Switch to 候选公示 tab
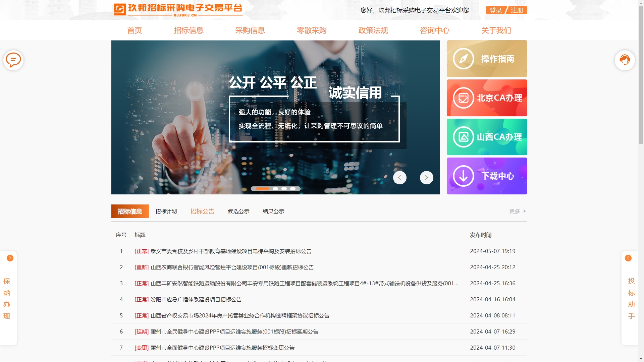Screen dimensions: 644x362 click(238, 211)
